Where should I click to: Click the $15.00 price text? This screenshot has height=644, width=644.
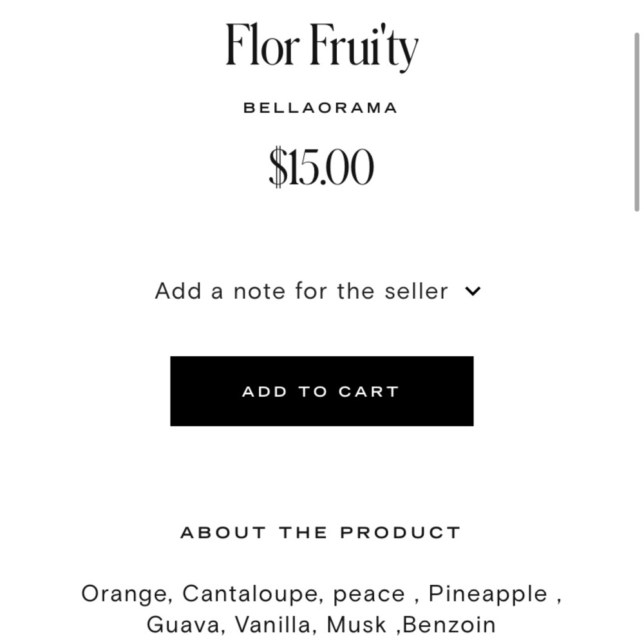[321, 167]
